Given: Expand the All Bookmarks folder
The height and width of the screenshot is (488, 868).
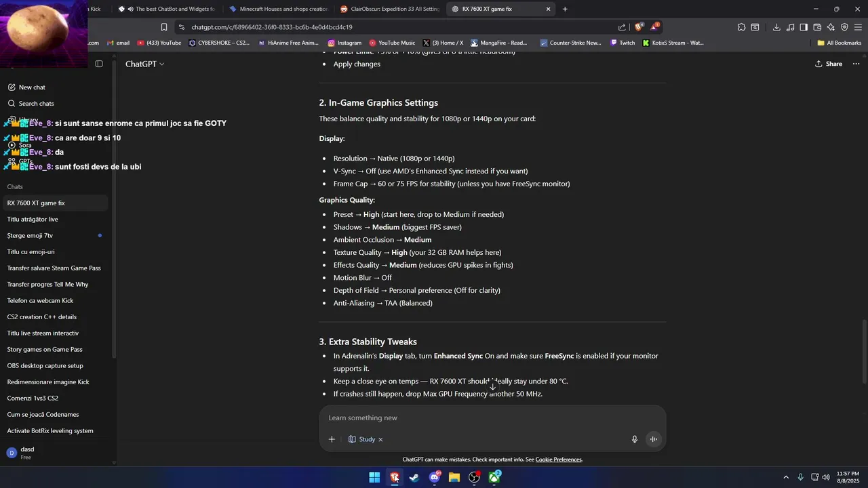Looking at the screenshot, I should click(839, 43).
